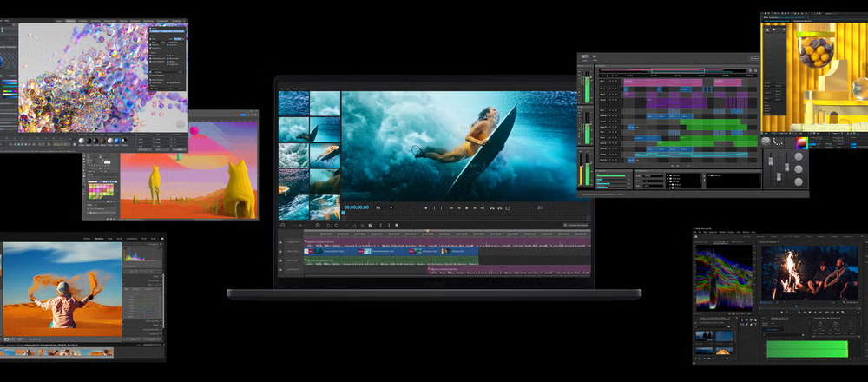
Task: Switch to Map tab in photo editor
Action: pyautogui.click(x=110, y=239)
